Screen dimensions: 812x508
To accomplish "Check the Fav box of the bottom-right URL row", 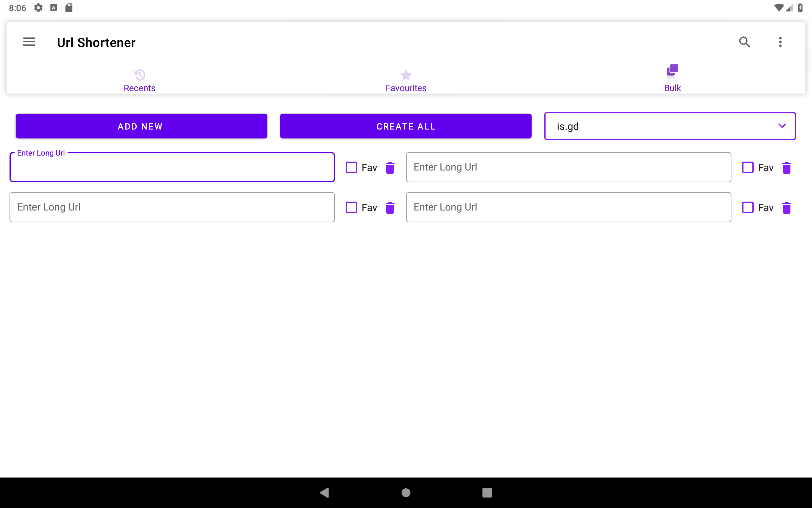I will point(748,207).
